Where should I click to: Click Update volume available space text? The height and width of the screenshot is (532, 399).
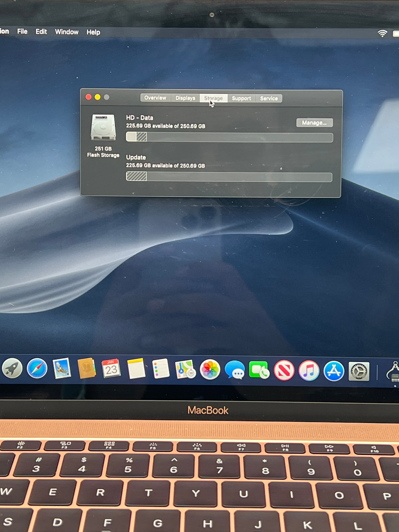(x=165, y=165)
